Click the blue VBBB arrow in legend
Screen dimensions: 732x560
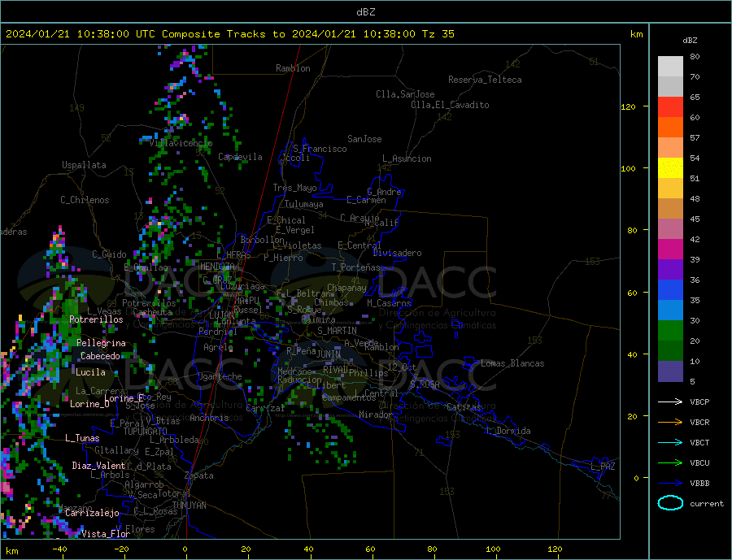coord(670,484)
